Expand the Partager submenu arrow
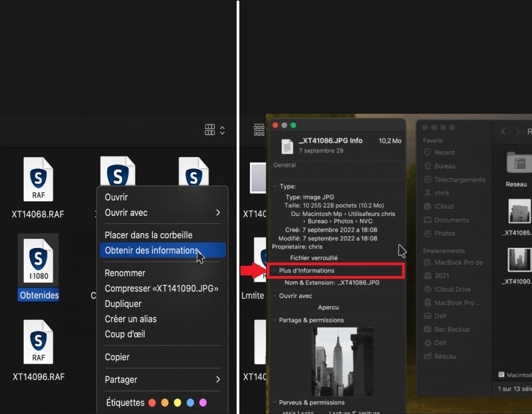The height and width of the screenshot is (414, 532). tap(218, 379)
